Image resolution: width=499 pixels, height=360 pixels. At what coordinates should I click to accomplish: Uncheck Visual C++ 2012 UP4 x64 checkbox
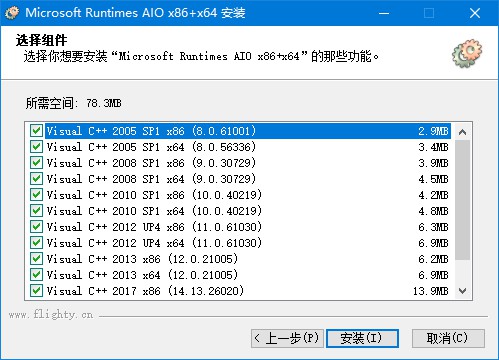point(36,243)
